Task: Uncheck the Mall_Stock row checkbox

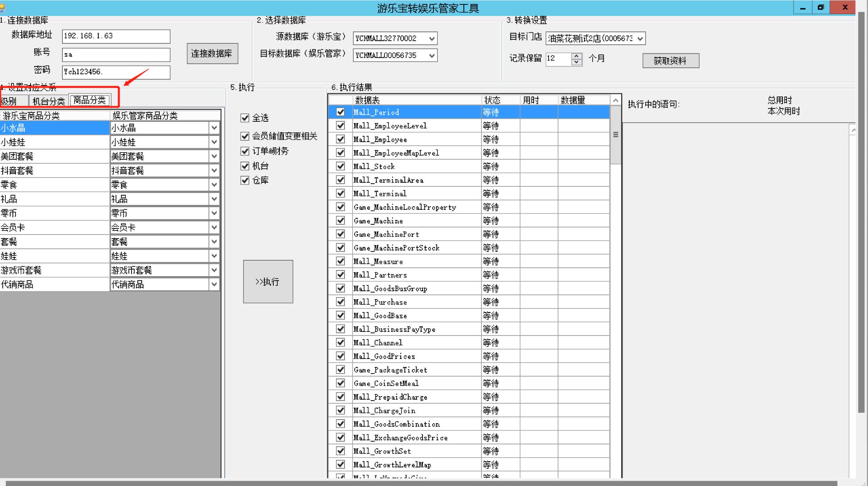Action: coord(340,166)
